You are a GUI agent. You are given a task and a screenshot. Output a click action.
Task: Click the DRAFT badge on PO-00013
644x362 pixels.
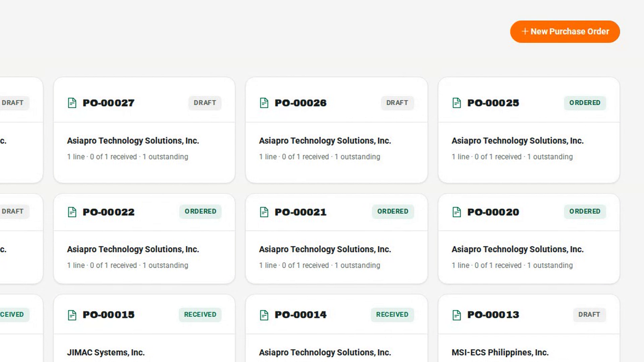[x=589, y=315]
